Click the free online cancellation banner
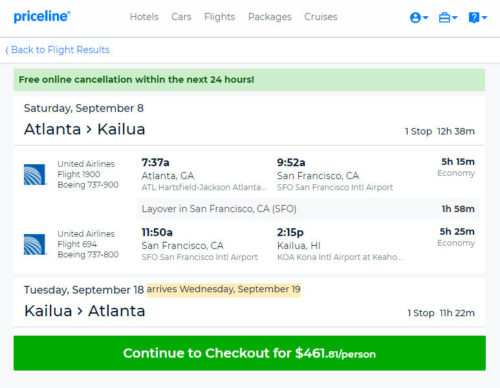The height and width of the screenshot is (388, 500). [249, 80]
